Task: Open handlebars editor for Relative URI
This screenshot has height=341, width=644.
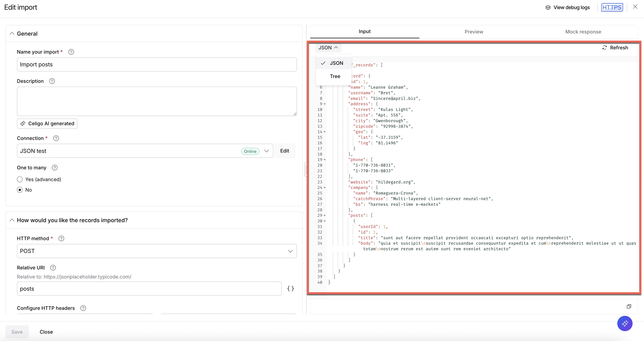Action: click(x=290, y=289)
